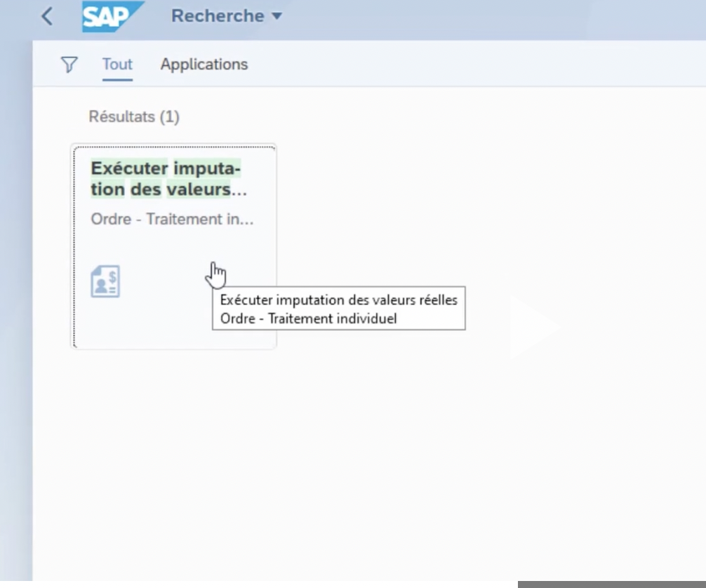Viewport: 706px width, 588px height.
Task: Click the Résultats (1) label
Action: pos(134,116)
